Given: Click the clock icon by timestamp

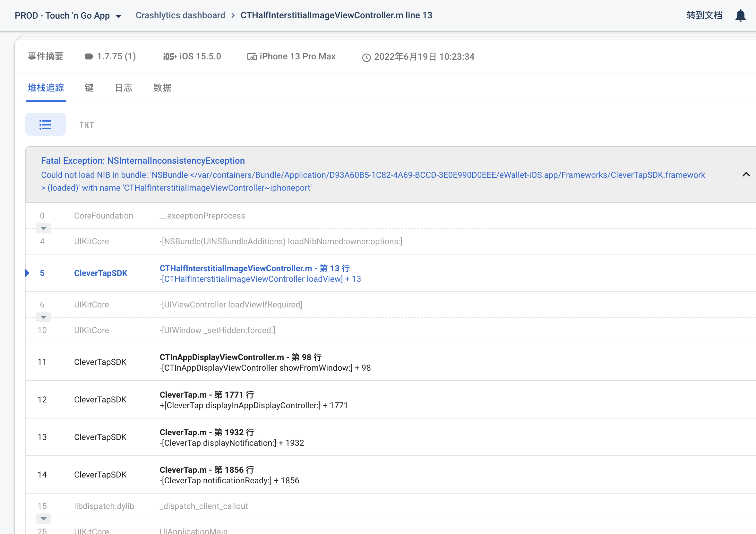Looking at the screenshot, I should tap(366, 58).
